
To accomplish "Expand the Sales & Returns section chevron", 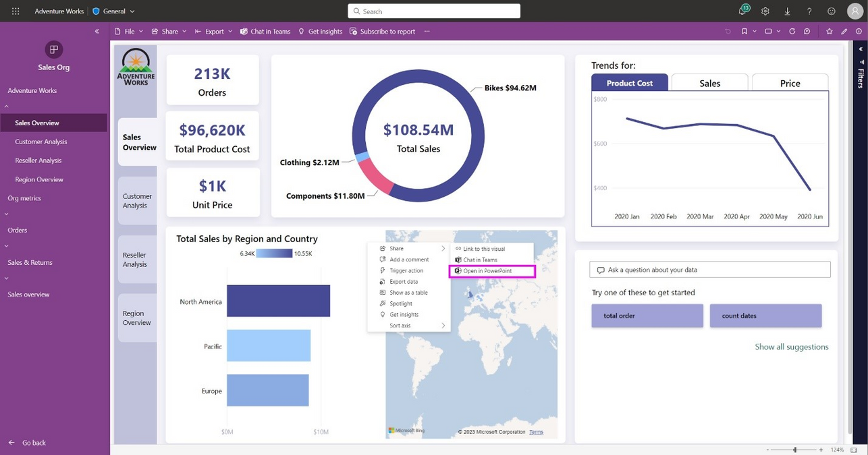I will click(6, 278).
